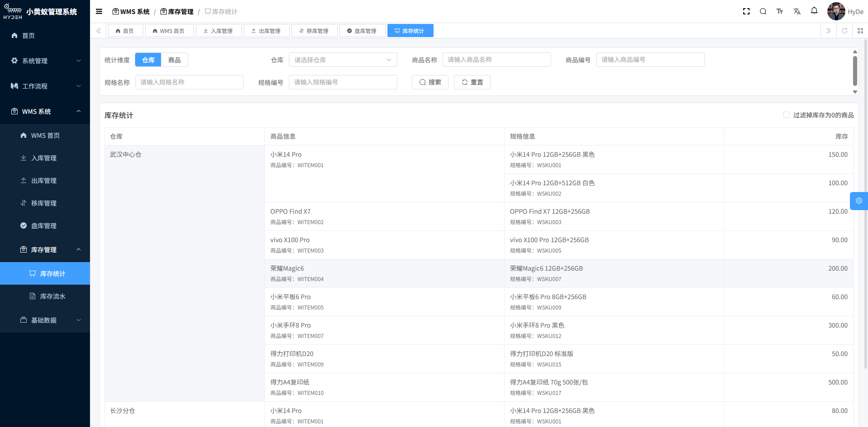Open 盘库管理 in sidebar
Image resolution: width=868 pixels, height=427 pixels.
click(45, 226)
